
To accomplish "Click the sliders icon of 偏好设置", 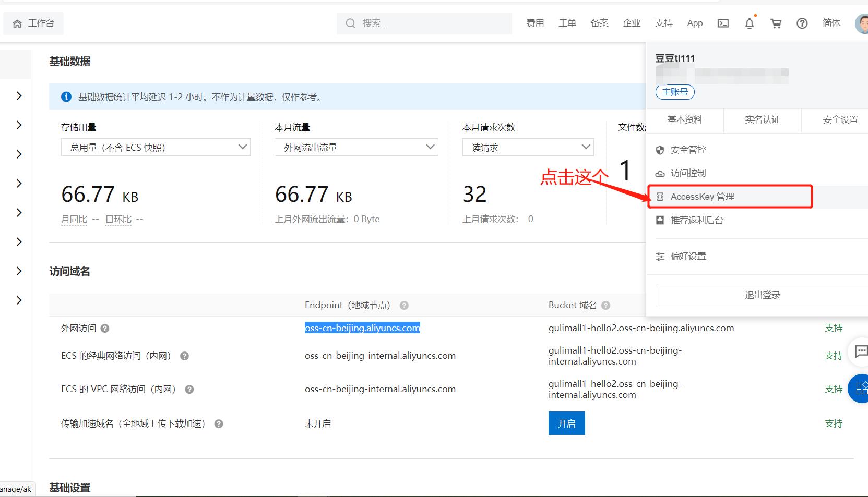I will click(660, 257).
